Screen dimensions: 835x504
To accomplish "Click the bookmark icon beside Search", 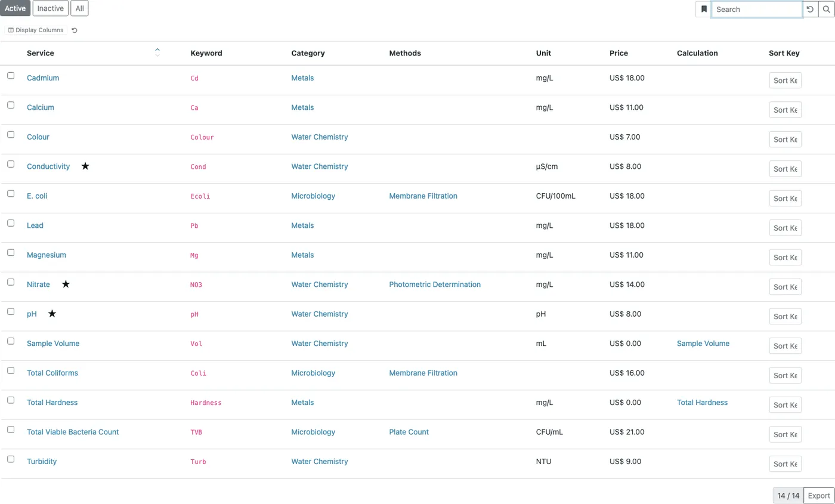I will [x=704, y=9].
